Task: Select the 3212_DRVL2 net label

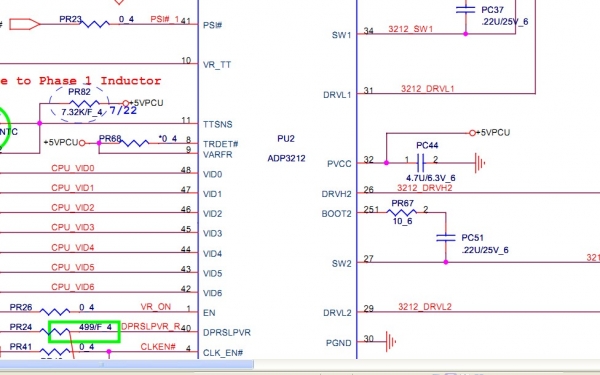Action: 425,307
